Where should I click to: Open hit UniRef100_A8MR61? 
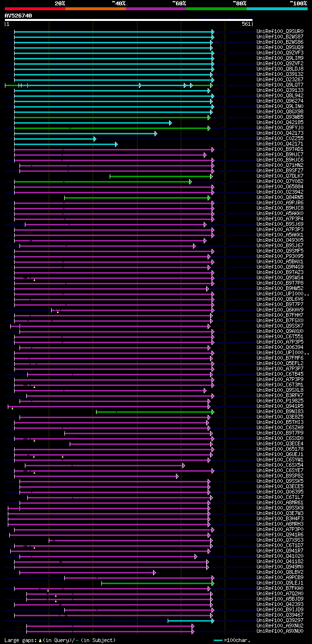[280, 503]
